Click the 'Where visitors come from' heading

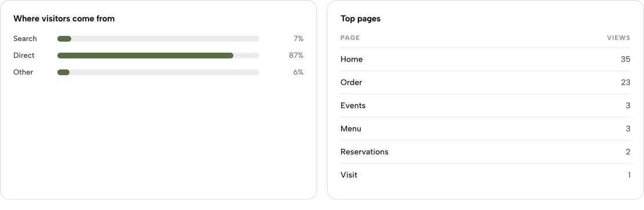[64, 19]
